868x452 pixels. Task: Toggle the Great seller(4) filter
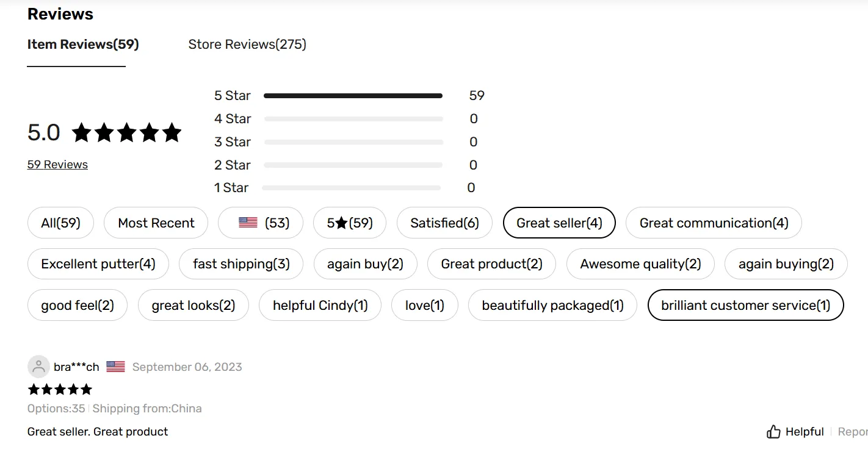pos(559,223)
